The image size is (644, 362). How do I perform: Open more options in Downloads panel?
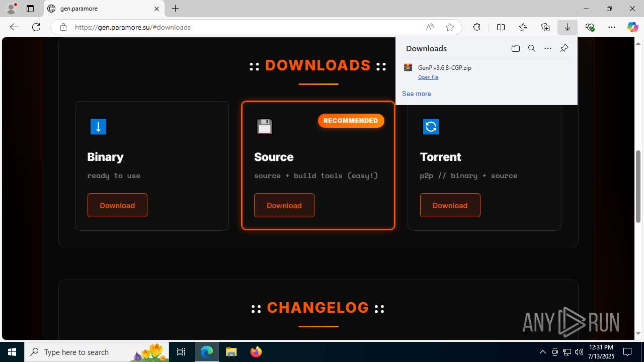(x=548, y=48)
